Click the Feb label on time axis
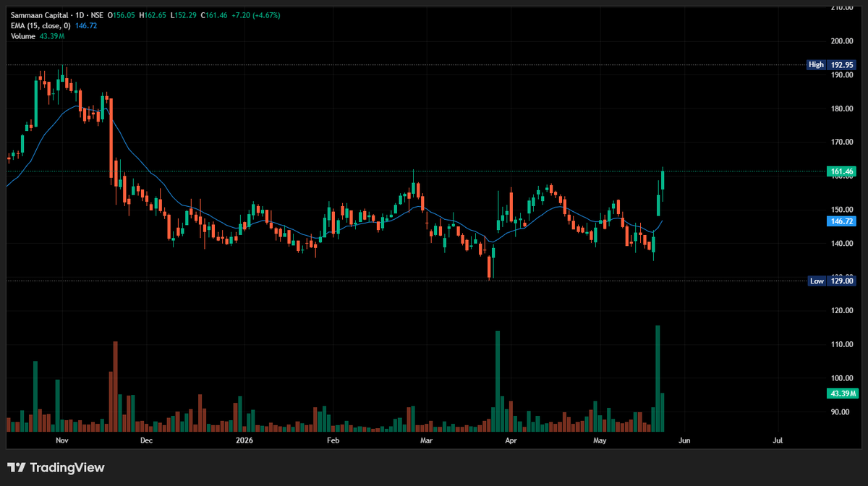Screen dimensions: 868x486 pyautogui.click(x=333, y=440)
